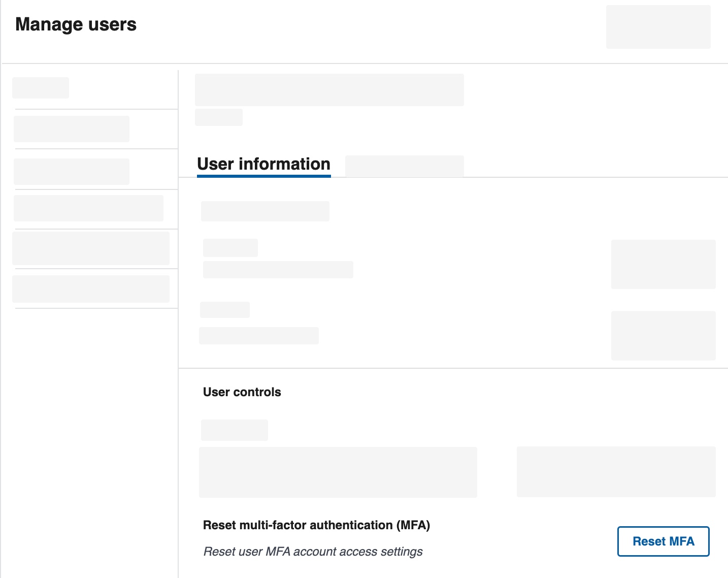Click the wide placeholder button above Reset MFA

click(x=616, y=472)
